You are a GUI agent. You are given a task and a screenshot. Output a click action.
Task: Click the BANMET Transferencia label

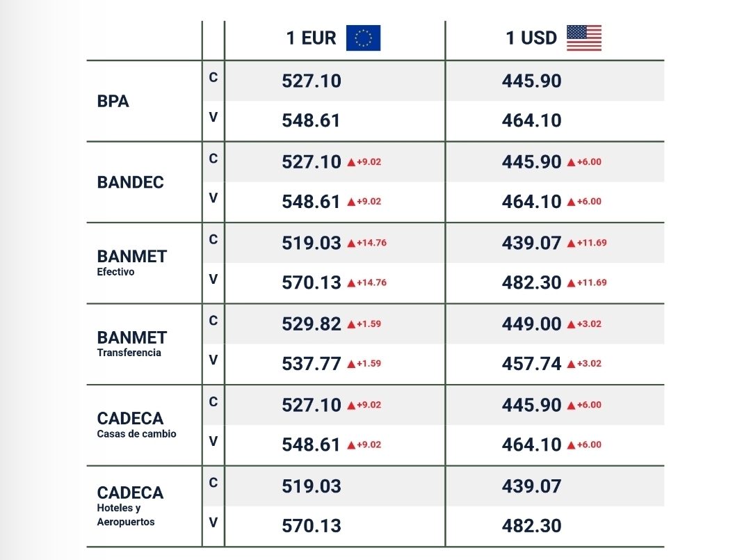click(x=132, y=343)
